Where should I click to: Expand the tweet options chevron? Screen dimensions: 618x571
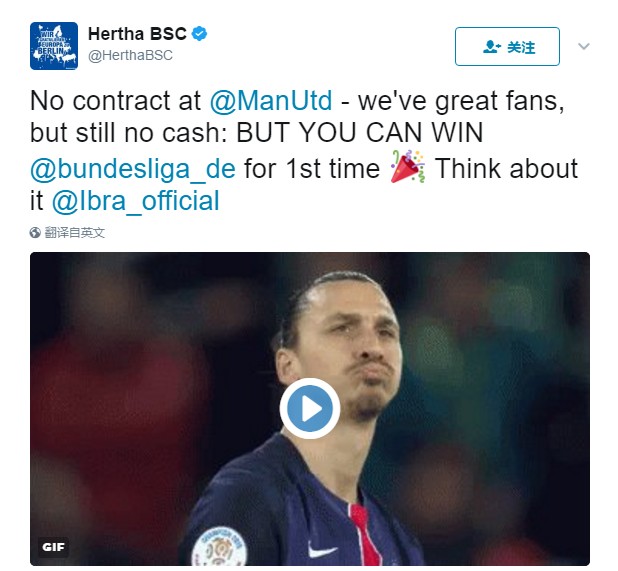(x=584, y=46)
